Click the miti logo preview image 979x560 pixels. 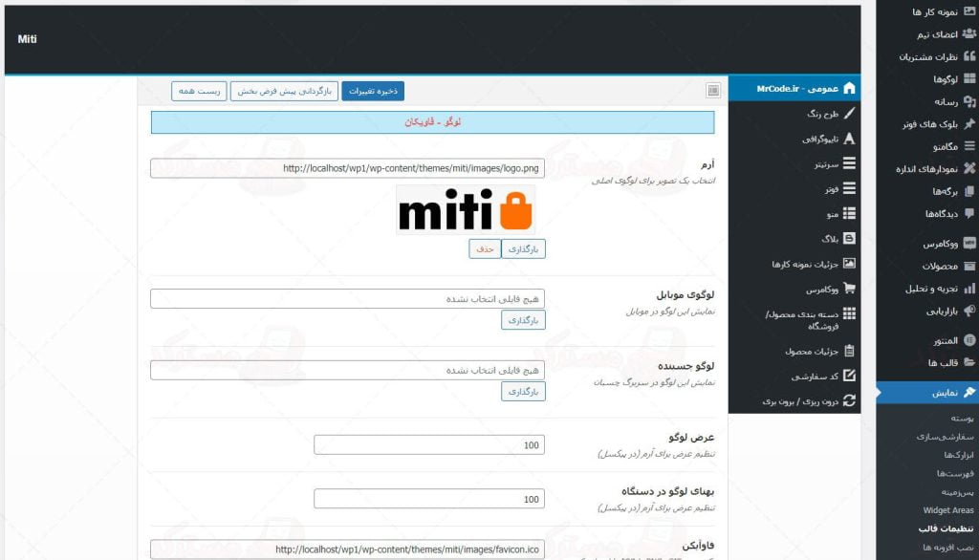pos(466,209)
